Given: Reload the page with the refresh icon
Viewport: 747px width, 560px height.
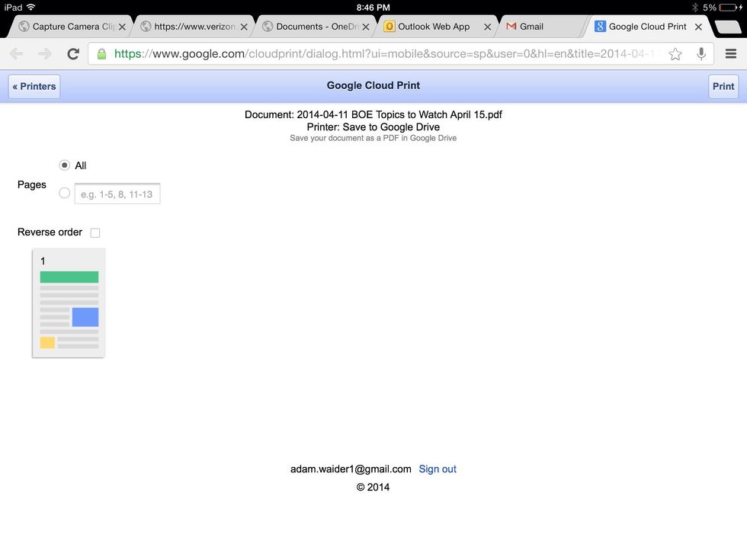Looking at the screenshot, I should click(73, 54).
